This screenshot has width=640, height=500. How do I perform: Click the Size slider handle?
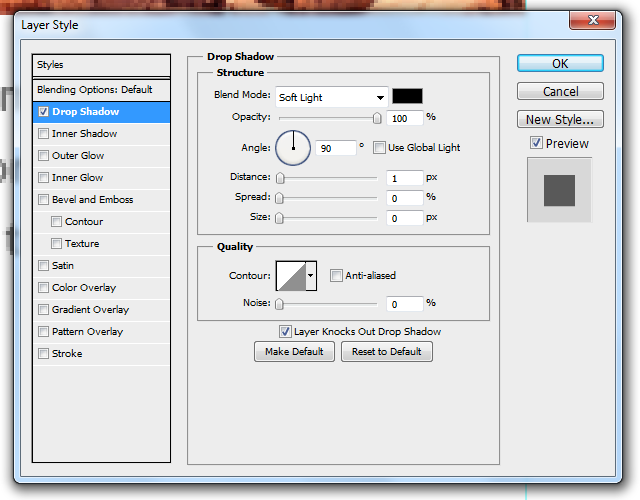click(x=280, y=218)
